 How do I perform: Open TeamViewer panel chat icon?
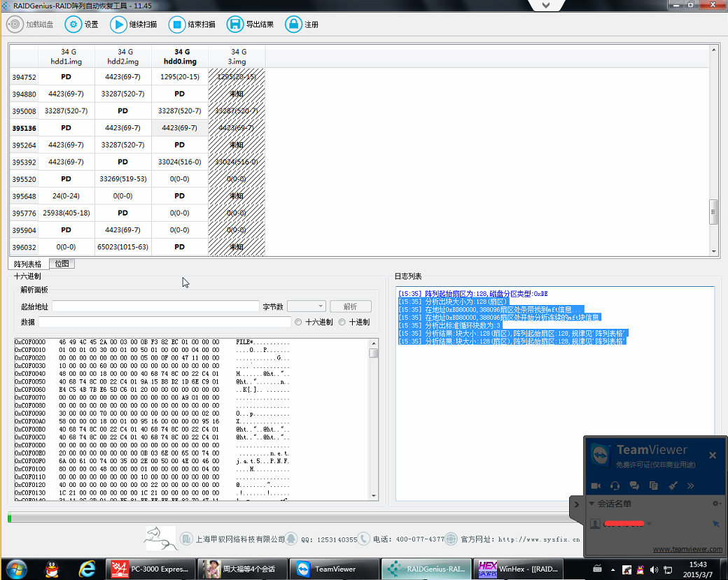(x=634, y=486)
